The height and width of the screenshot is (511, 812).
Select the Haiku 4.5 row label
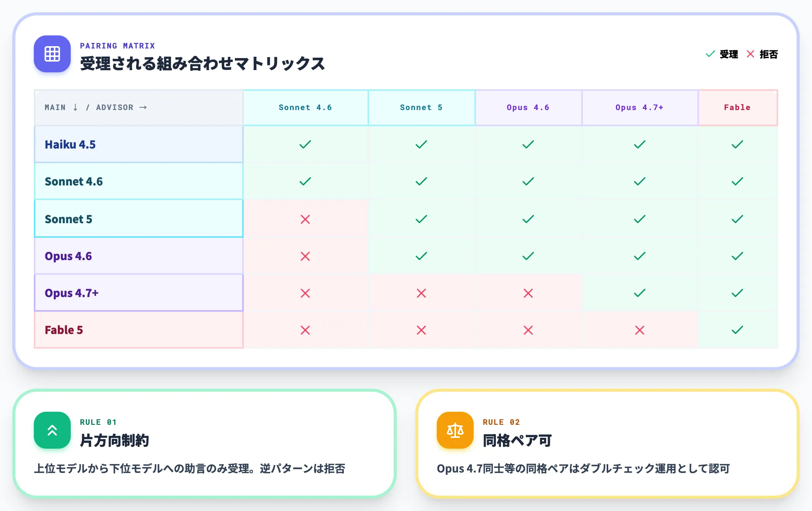coord(138,144)
